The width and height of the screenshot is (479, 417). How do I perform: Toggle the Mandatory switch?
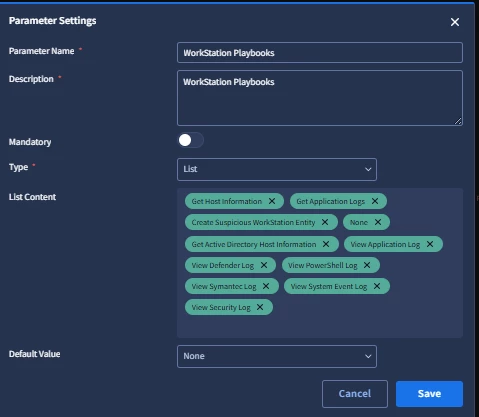(190, 140)
